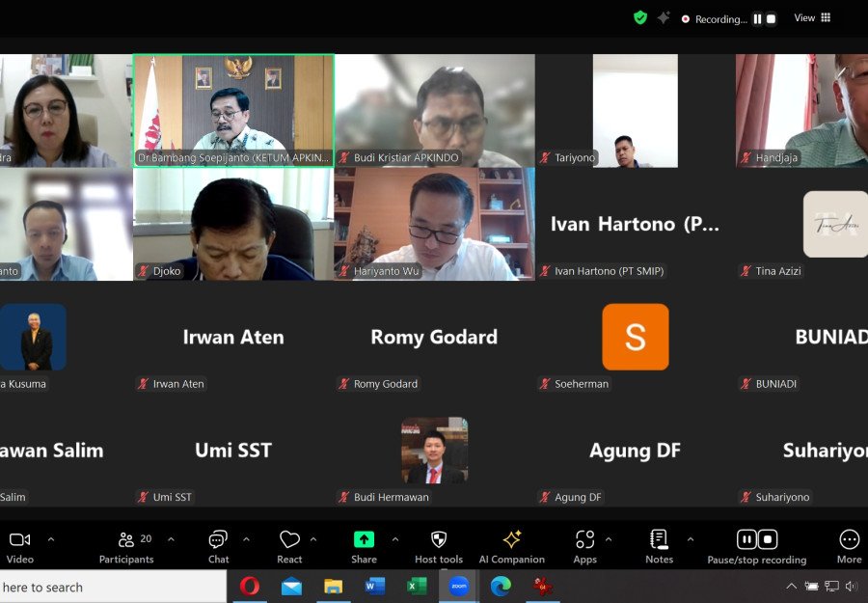The height and width of the screenshot is (603, 868).
Task: Open the More options menu
Action: (x=849, y=548)
